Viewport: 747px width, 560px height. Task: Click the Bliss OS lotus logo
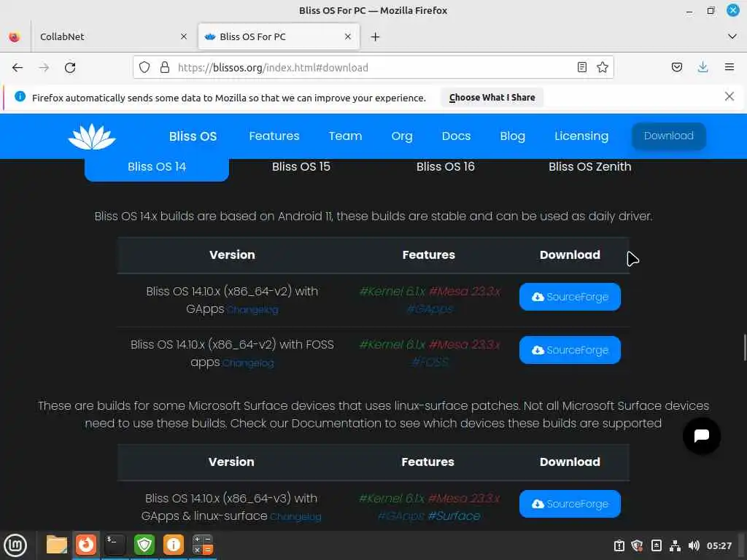(92, 136)
